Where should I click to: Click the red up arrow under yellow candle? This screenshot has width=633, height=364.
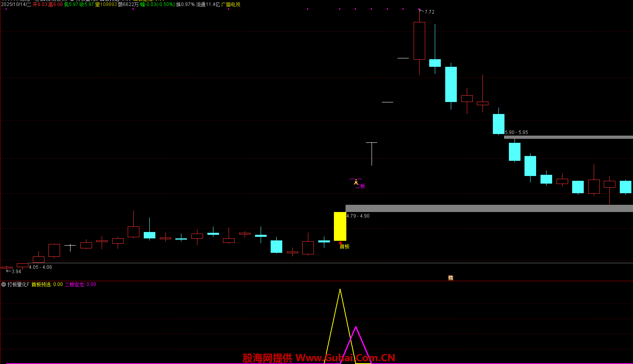tap(340, 243)
